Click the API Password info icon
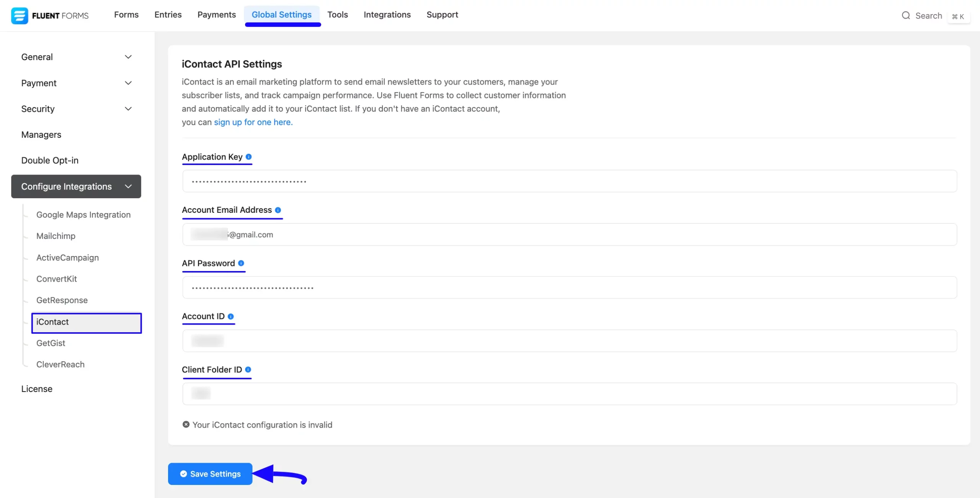This screenshot has height=498, width=980. (x=241, y=263)
